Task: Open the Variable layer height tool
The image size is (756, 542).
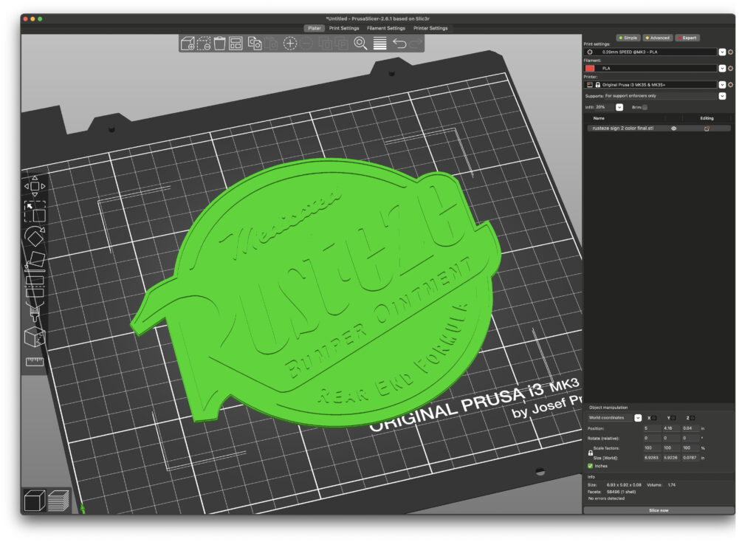Action: pos(379,43)
